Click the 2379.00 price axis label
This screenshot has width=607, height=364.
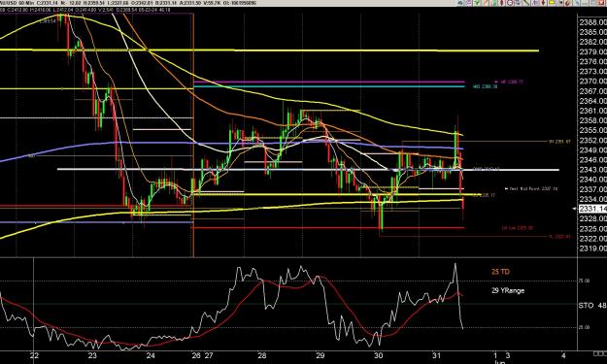click(592, 51)
